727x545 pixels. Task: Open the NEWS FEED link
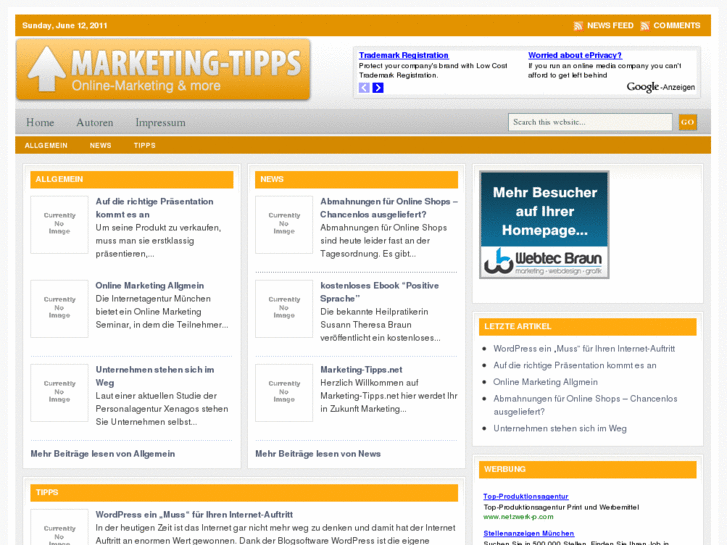(610, 26)
